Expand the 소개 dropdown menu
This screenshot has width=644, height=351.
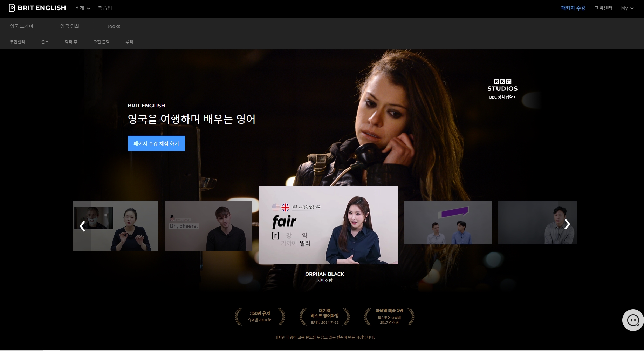coord(83,8)
